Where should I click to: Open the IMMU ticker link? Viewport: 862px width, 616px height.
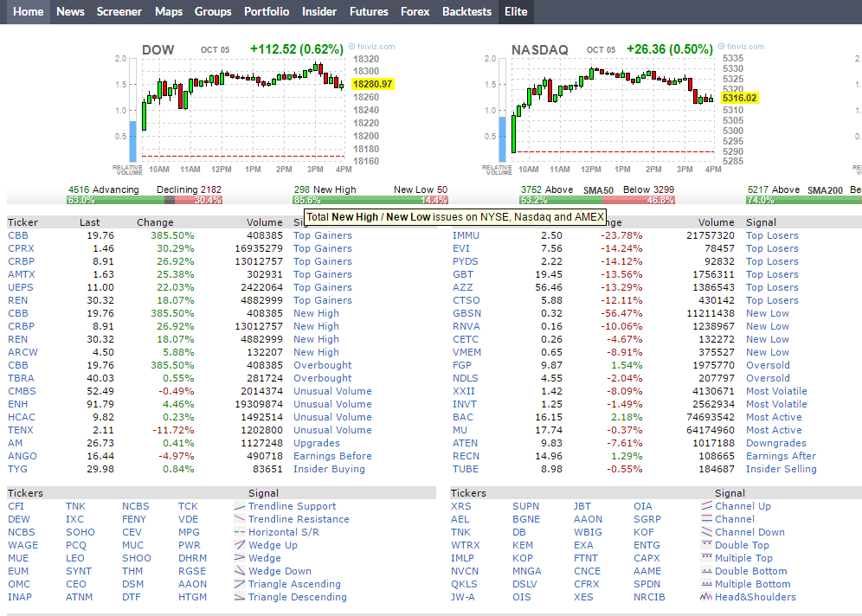coord(466,235)
